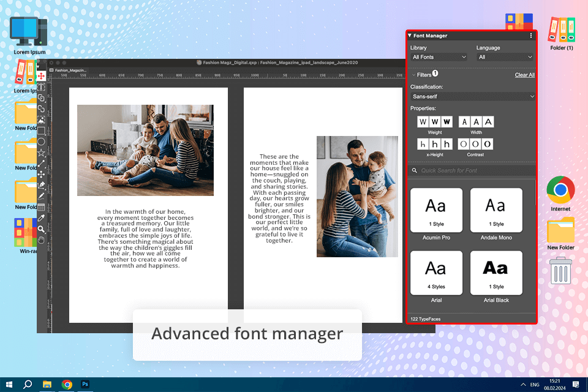Choose the Picture Content tool

[41, 120]
